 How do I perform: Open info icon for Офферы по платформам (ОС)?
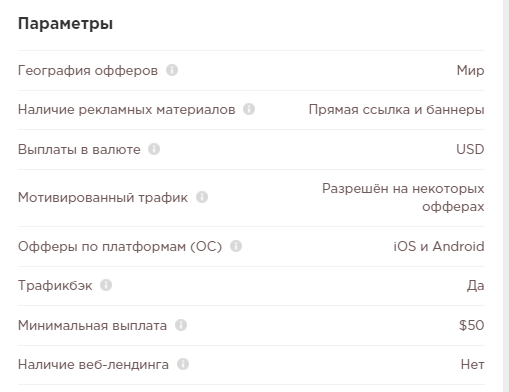click(x=236, y=246)
